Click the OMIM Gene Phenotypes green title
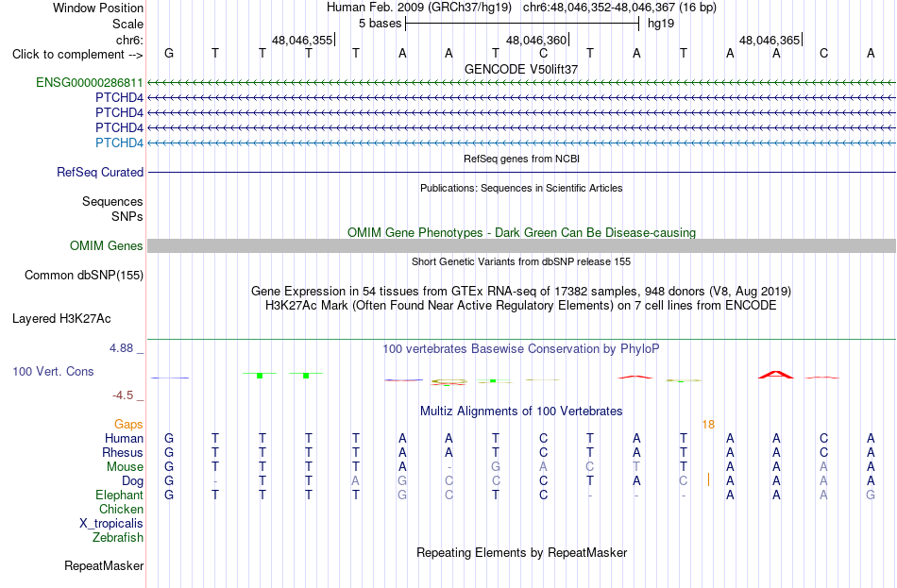Image resolution: width=897 pixels, height=588 pixels. (521, 233)
